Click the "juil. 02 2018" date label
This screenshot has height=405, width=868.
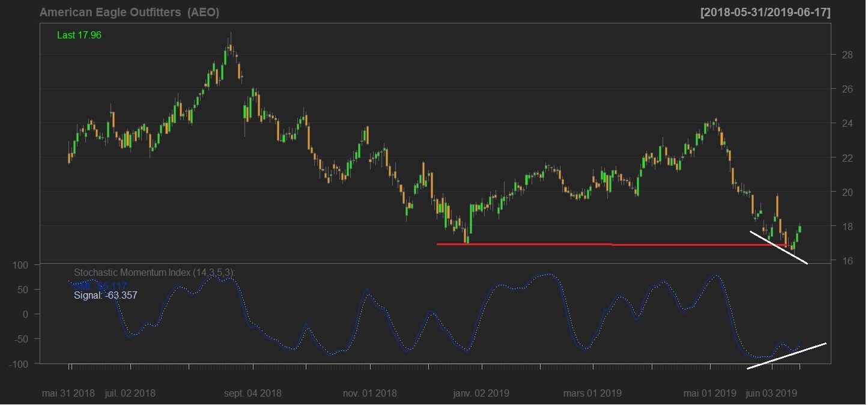click(130, 394)
